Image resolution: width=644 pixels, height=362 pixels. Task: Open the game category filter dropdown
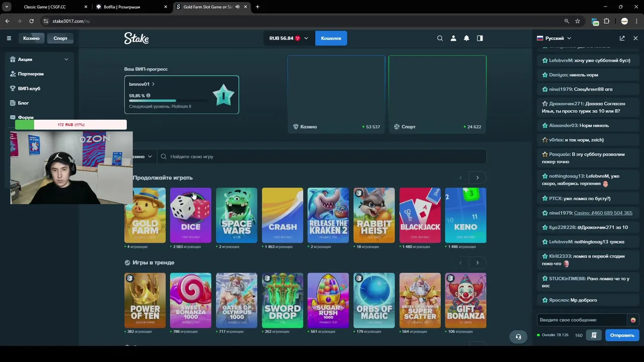tap(142, 156)
